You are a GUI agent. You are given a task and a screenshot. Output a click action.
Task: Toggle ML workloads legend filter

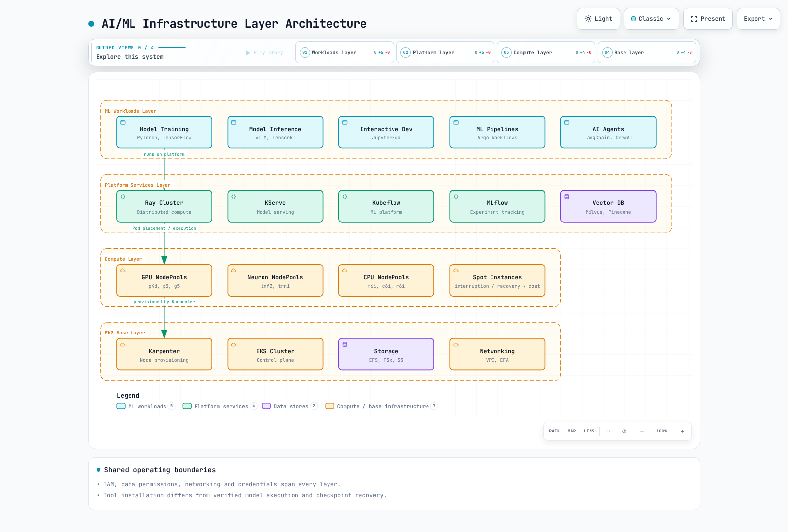pyautogui.click(x=146, y=406)
